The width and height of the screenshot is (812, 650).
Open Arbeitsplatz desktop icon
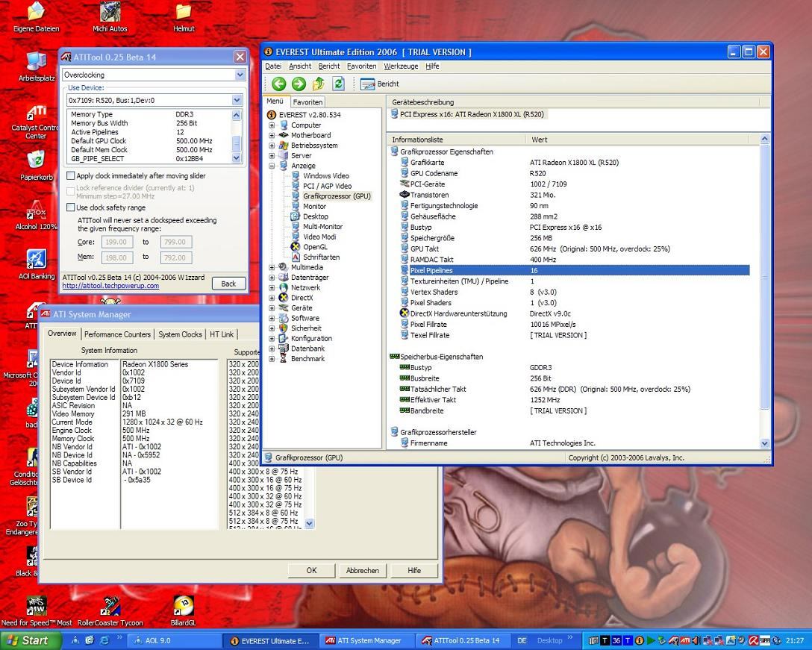37,67
